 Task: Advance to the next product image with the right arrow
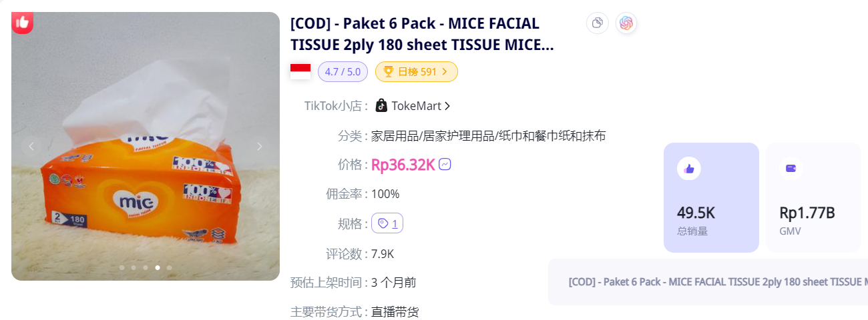[260, 146]
